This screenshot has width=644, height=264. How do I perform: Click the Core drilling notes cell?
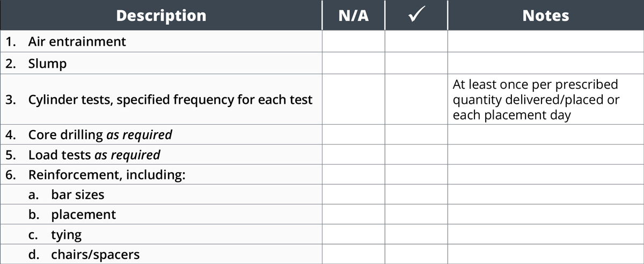pos(546,134)
